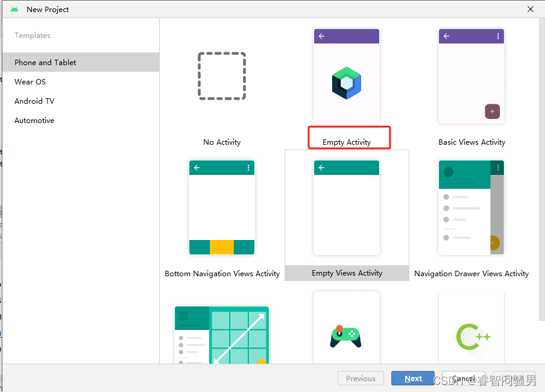This screenshot has height=392, width=545.
Task: Close the New Project dialog
Action: pos(531,9)
